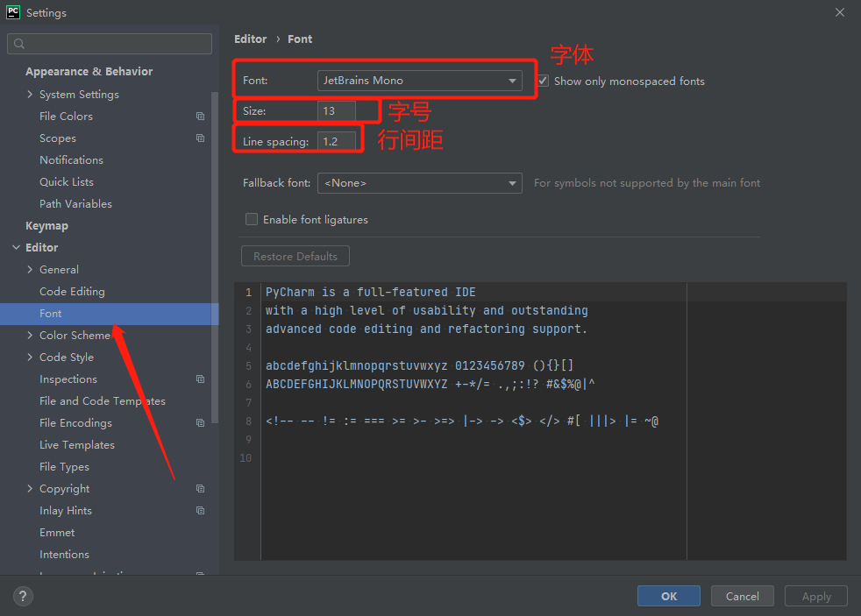Open the Inlay Hints settings page

tap(66, 511)
